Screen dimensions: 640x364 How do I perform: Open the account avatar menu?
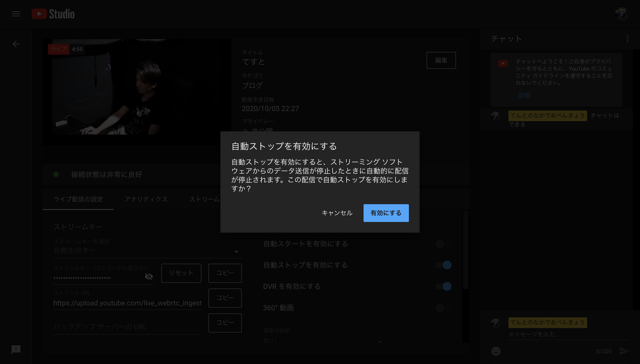(622, 14)
